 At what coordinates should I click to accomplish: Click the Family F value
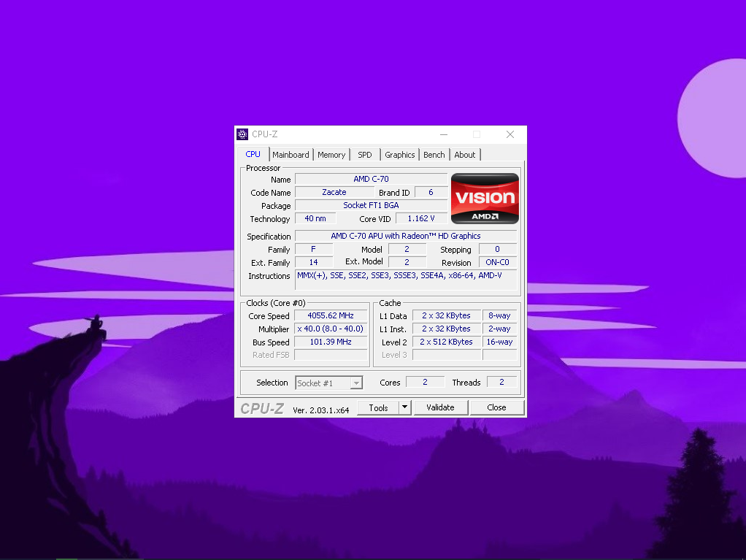click(314, 249)
